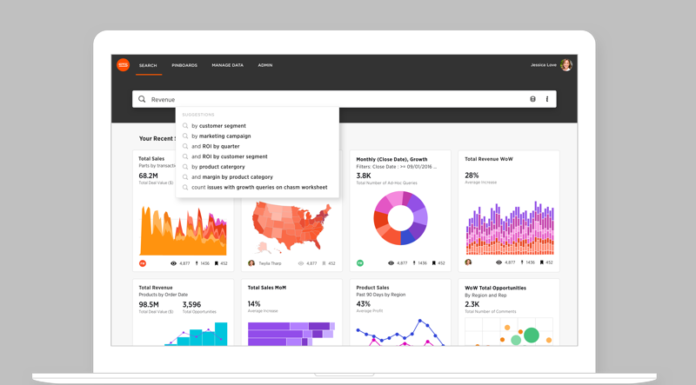Open the Monthly (Close Date), Growth card title

pyautogui.click(x=392, y=159)
